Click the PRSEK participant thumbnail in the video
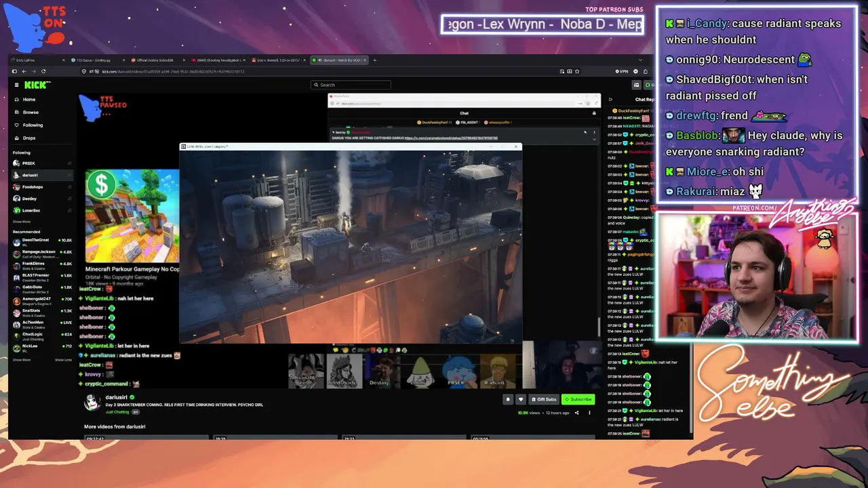 (x=458, y=371)
